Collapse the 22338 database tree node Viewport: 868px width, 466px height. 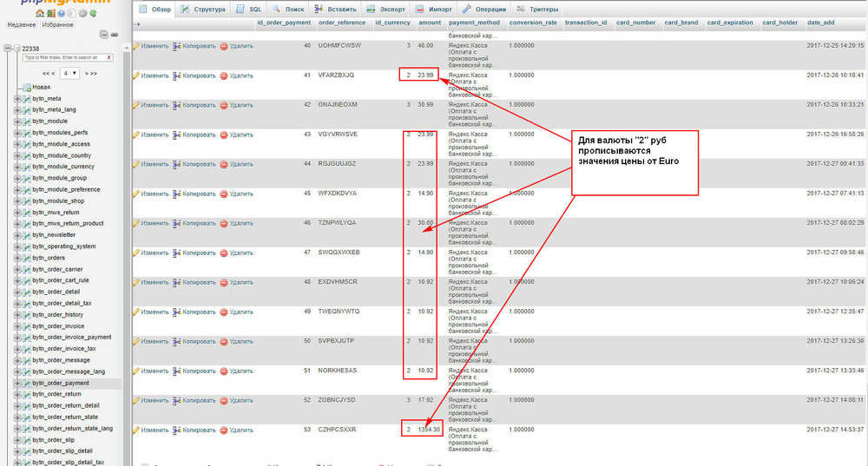[7, 48]
